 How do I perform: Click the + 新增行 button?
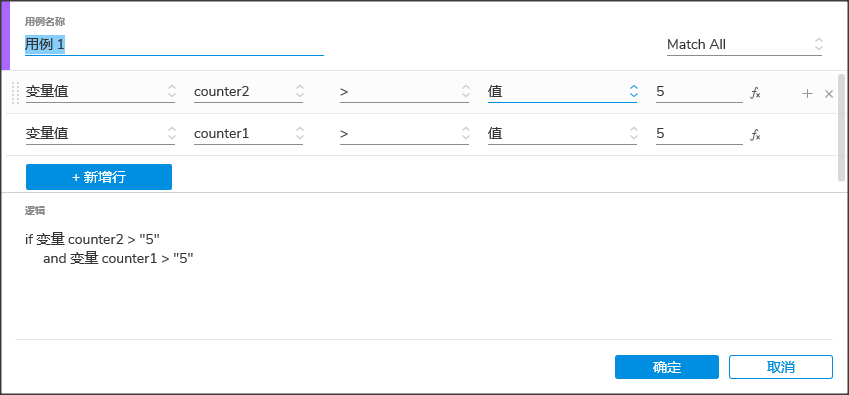pyautogui.click(x=99, y=177)
